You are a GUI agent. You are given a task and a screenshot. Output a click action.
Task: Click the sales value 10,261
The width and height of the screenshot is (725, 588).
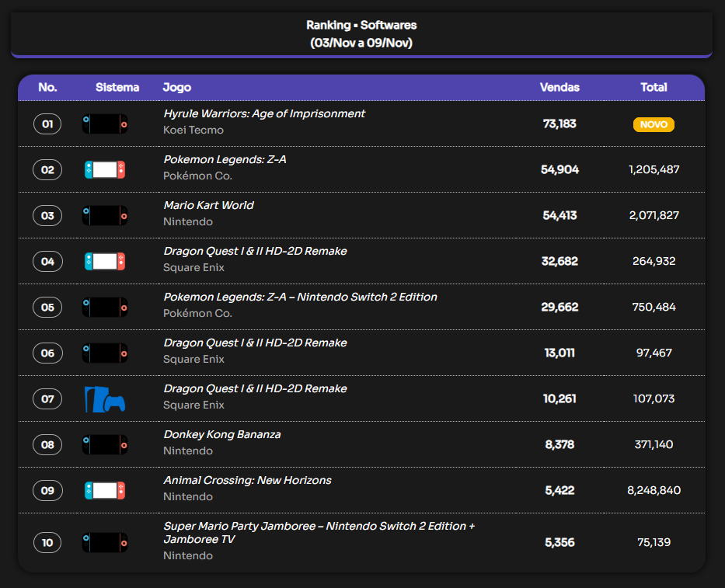(x=559, y=398)
